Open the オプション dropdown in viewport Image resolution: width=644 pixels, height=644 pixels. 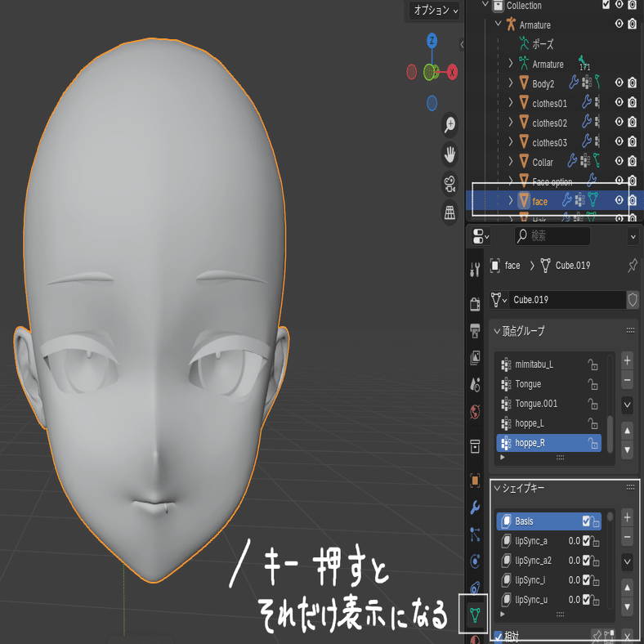435,11
